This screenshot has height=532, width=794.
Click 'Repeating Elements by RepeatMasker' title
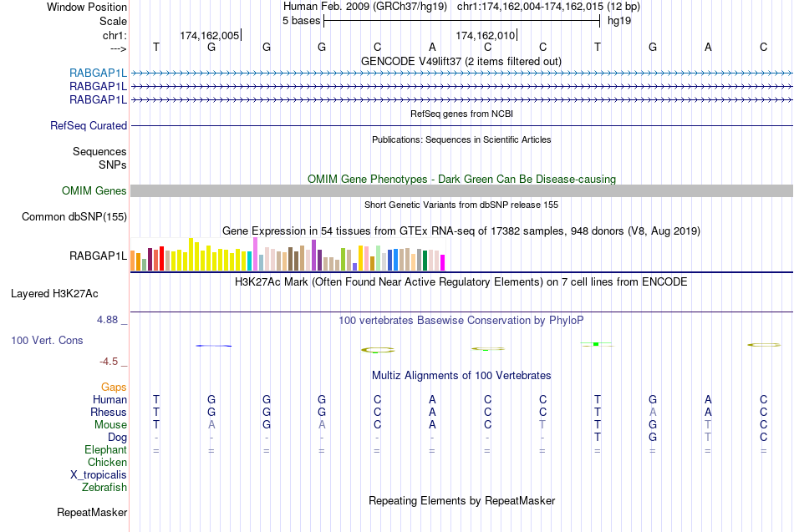pos(462,500)
